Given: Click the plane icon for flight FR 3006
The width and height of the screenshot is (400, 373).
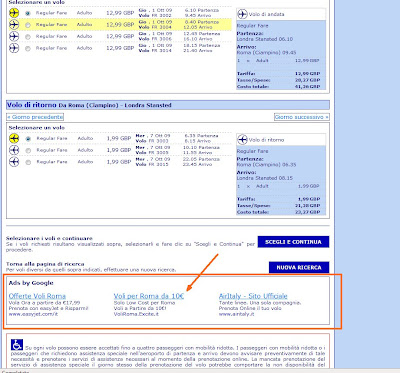Looking at the screenshot, I should tap(14, 36).
